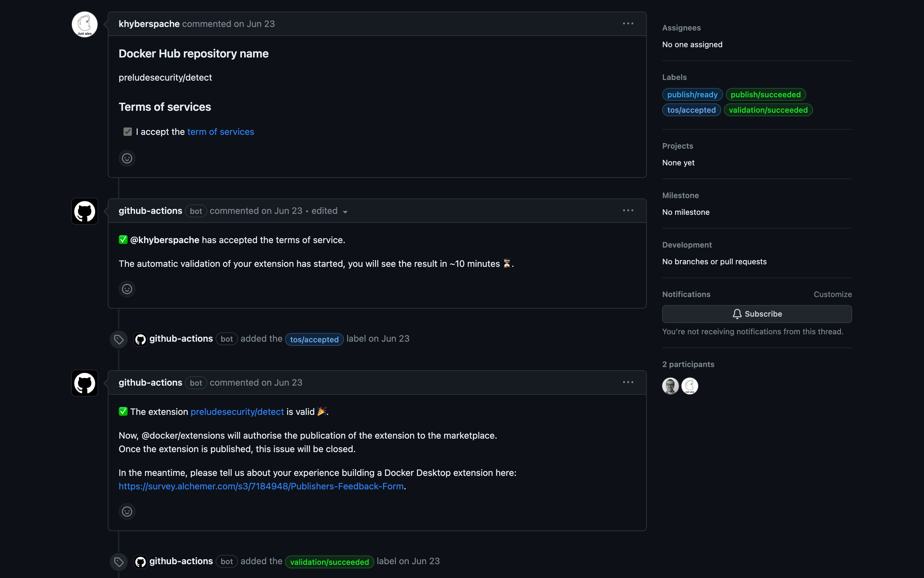Toggle the accept terms of services checkbox
This screenshot has width=924, height=578.
(127, 132)
